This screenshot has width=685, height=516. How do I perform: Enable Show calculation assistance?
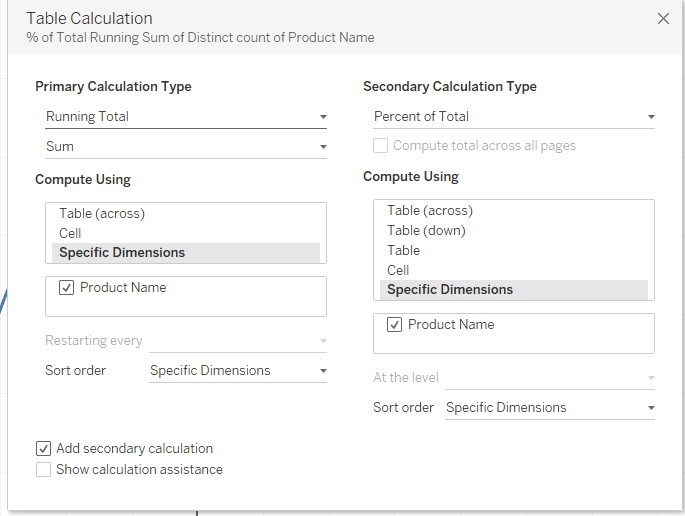(43, 470)
